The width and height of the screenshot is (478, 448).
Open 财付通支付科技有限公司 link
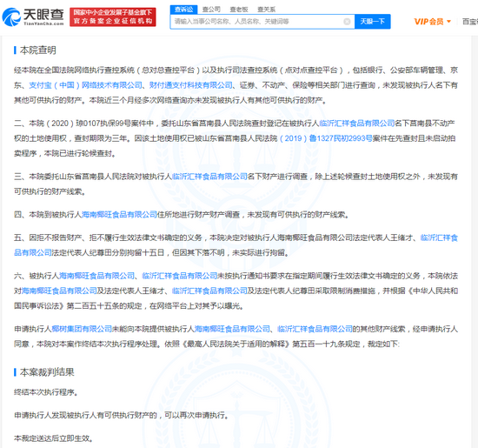click(190, 85)
